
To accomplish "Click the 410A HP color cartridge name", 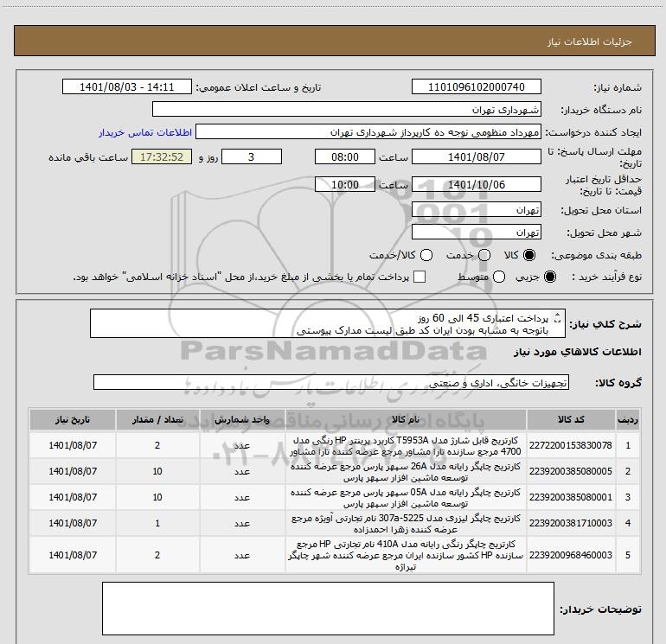I will (x=406, y=555).
